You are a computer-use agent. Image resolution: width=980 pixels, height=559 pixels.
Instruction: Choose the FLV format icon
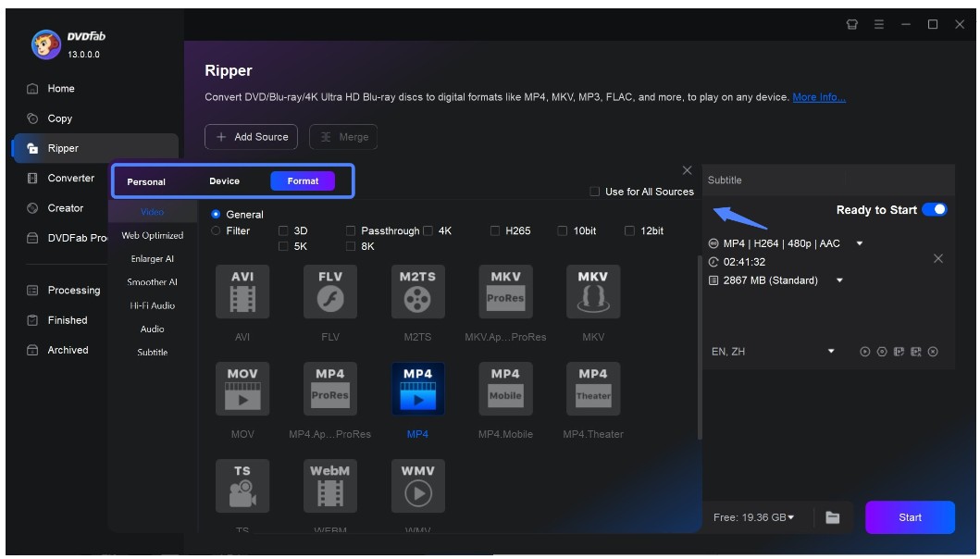point(329,292)
